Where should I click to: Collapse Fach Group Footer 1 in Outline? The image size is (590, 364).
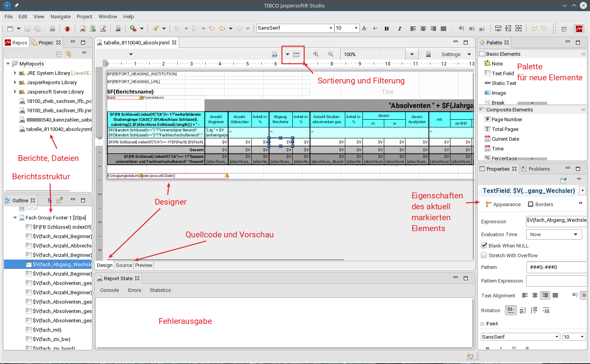[x=15, y=217]
